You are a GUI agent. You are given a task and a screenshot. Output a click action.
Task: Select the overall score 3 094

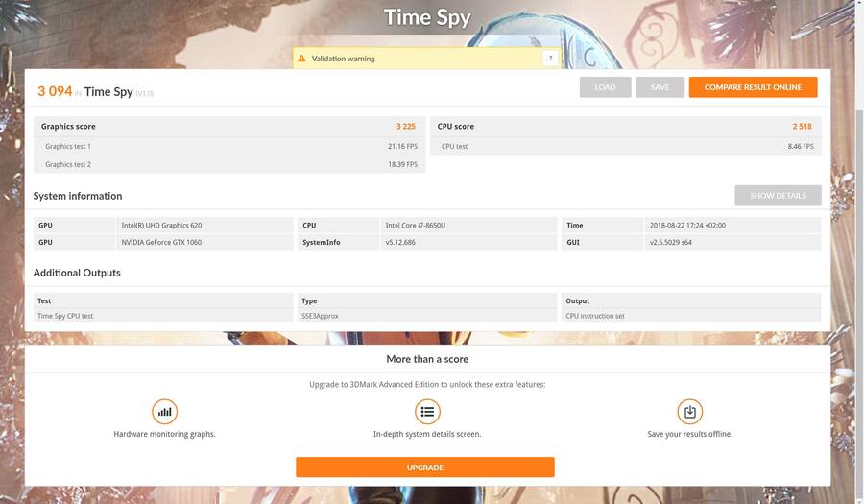tap(55, 91)
